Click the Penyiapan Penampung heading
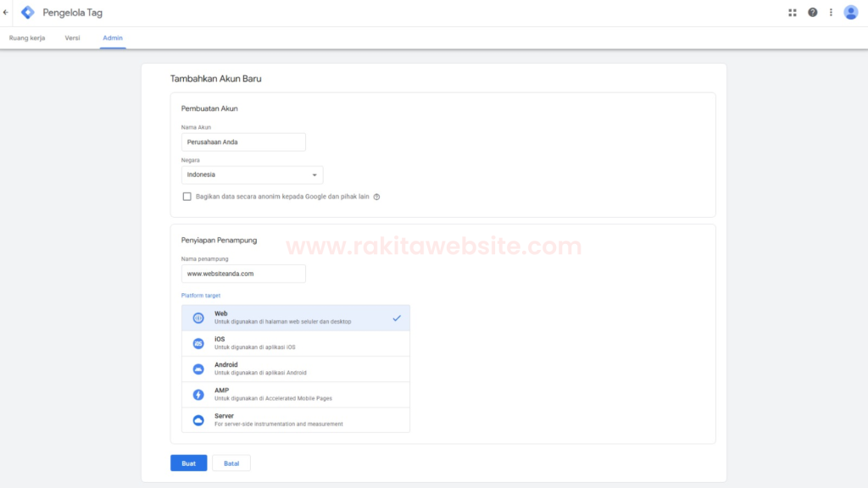The image size is (868, 488). [x=220, y=240]
